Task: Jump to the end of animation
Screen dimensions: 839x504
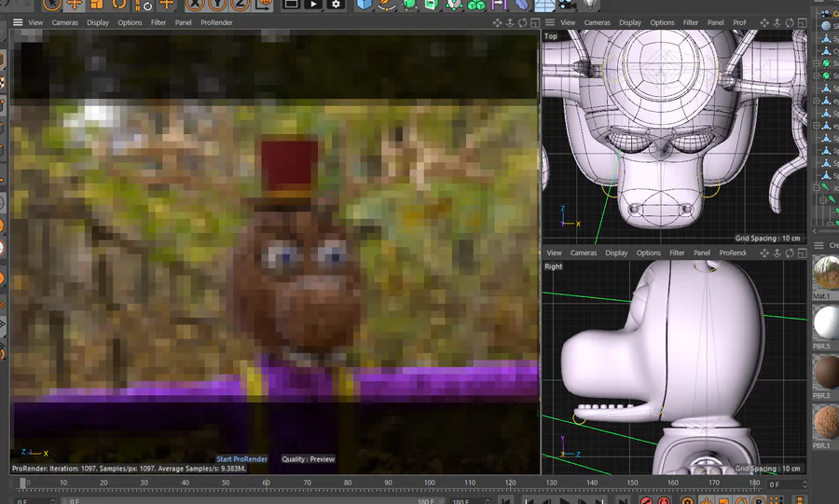Action: [x=623, y=501]
